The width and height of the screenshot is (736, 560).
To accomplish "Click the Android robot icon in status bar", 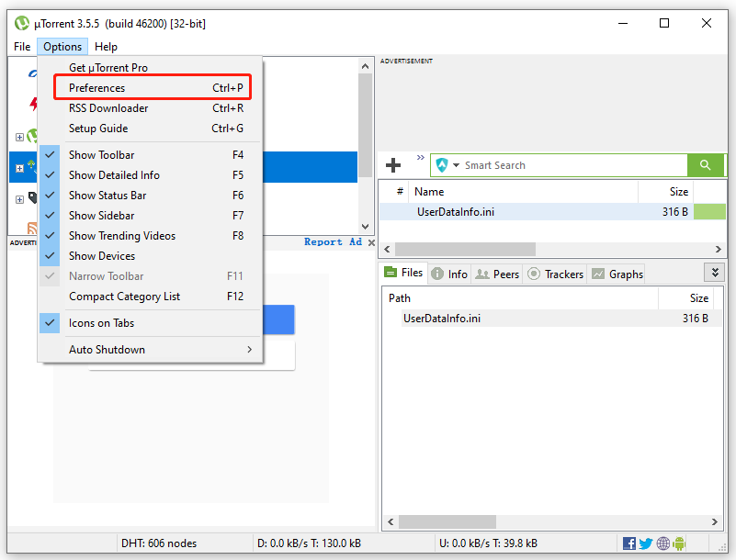I will (x=678, y=543).
